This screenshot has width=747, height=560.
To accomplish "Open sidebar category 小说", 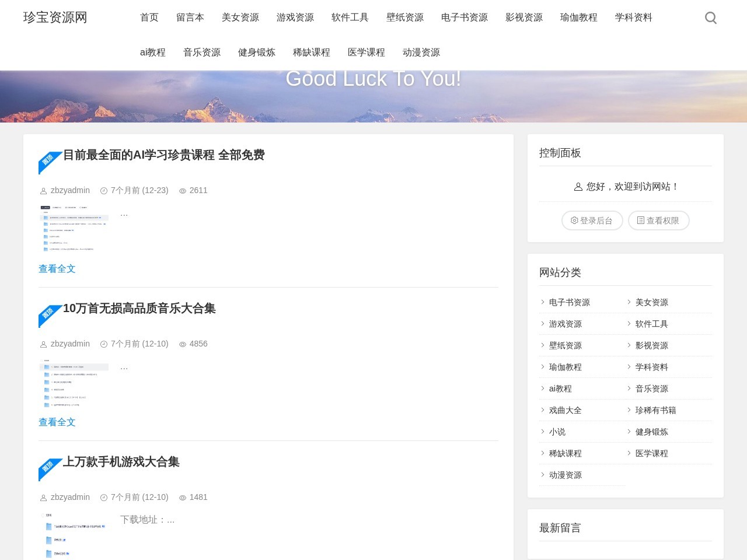I will pyautogui.click(x=557, y=432).
